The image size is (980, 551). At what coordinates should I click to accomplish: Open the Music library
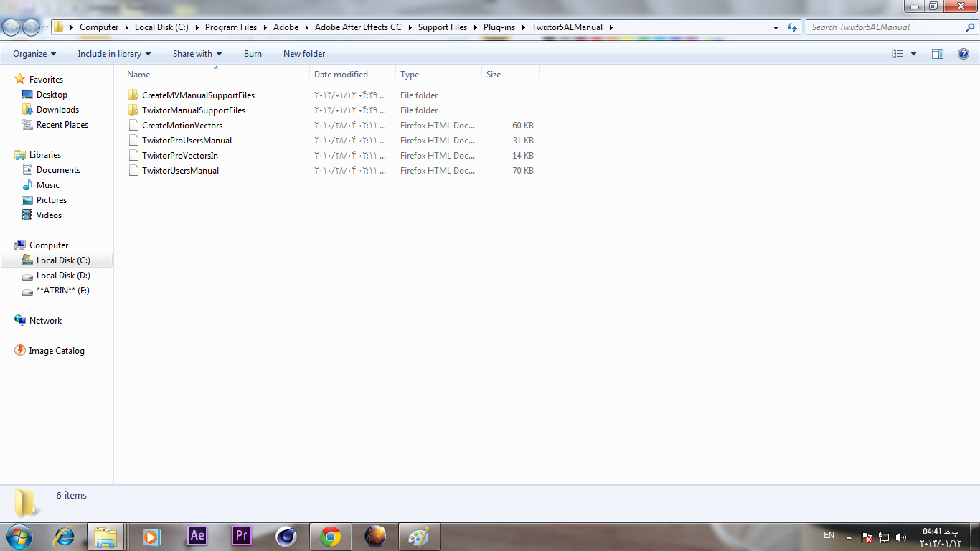[x=48, y=185]
